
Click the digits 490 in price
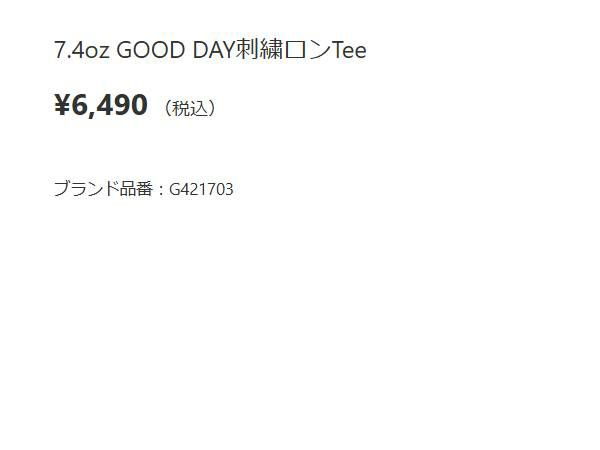pos(122,105)
